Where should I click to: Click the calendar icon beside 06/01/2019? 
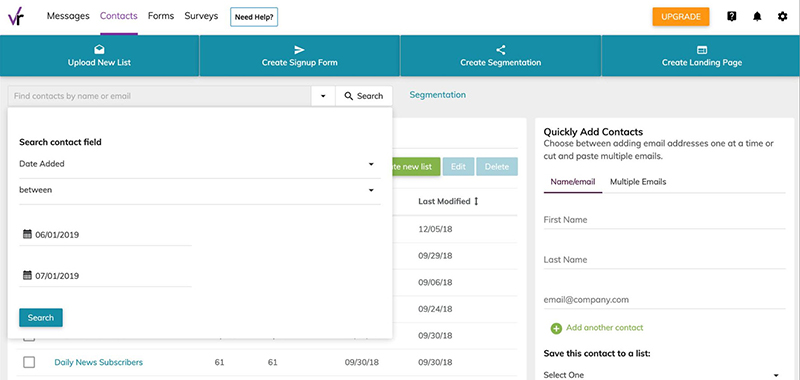click(x=28, y=234)
